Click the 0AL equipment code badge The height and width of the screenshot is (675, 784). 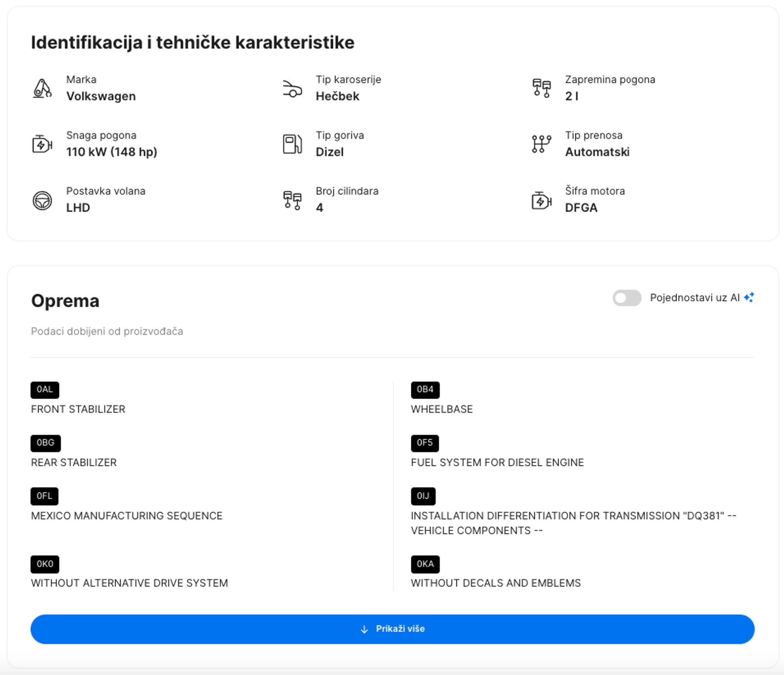pyautogui.click(x=45, y=390)
